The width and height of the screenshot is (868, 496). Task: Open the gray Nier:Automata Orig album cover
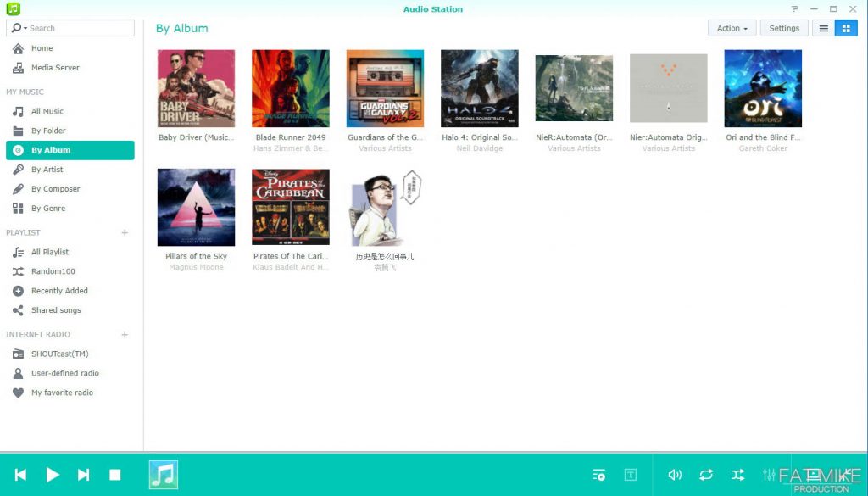pyautogui.click(x=669, y=88)
